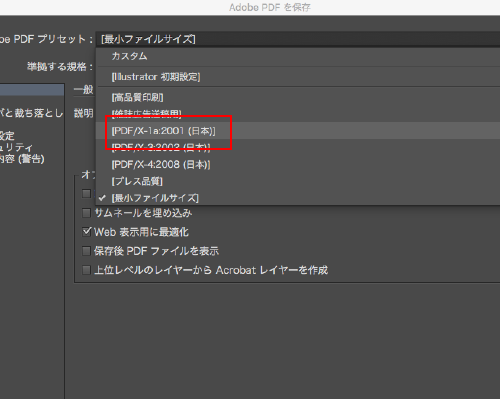Screen dimensions: 500x400
Task: Enable Acrobat レイヤーを作成 from top-level layers
Action: (86, 270)
